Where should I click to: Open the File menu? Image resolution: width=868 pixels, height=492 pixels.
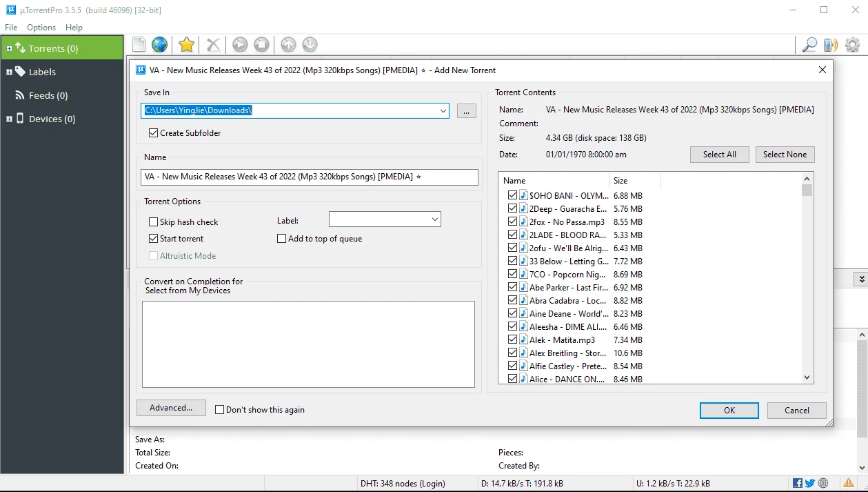tap(11, 28)
